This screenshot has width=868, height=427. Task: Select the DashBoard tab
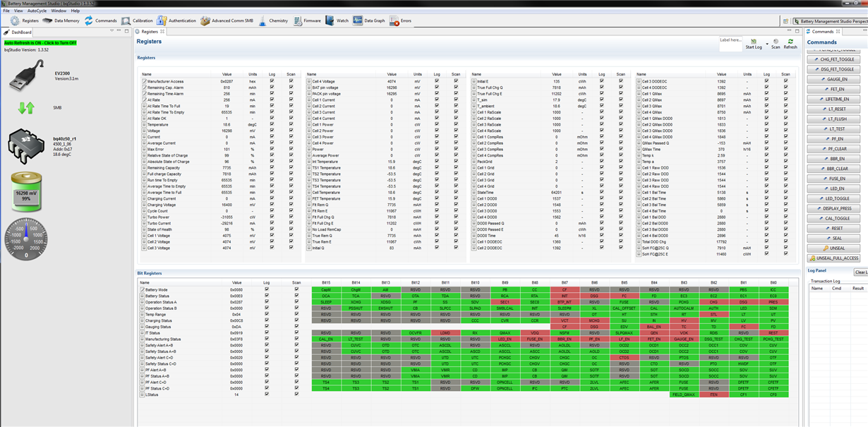point(18,32)
